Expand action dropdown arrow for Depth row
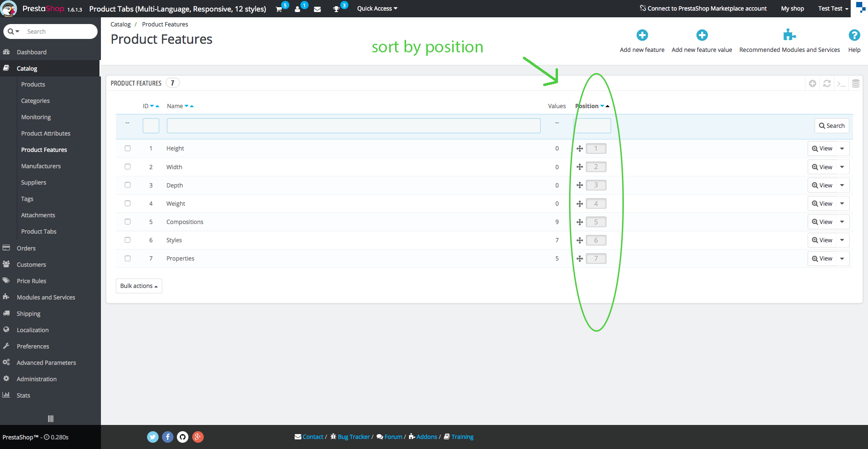The width and height of the screenshot is (868, 449). point(843,185)
